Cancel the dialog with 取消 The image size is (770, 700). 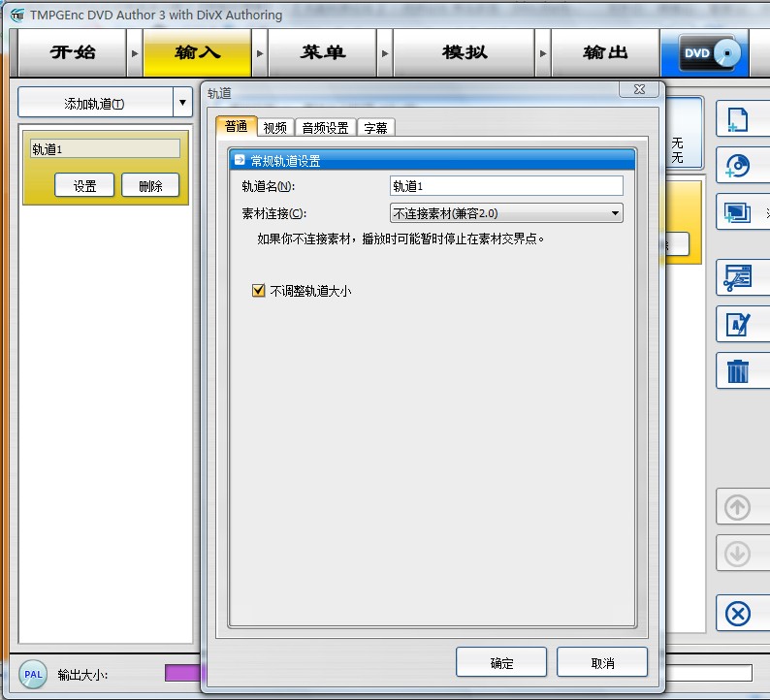click(602, 663)
